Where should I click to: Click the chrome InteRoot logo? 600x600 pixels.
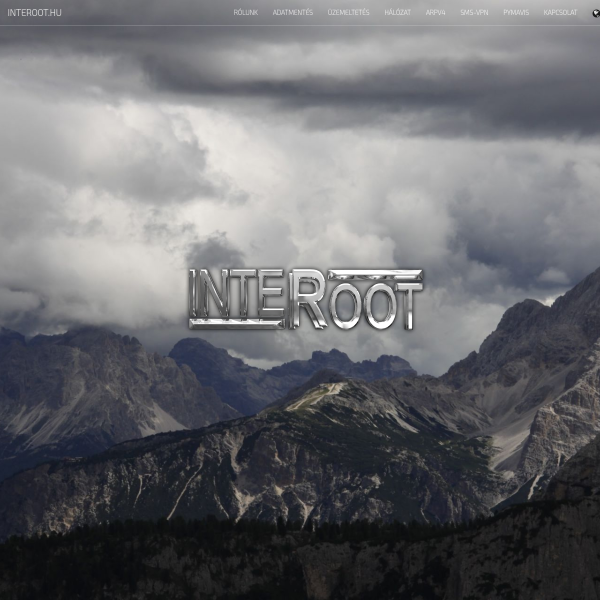306,299
